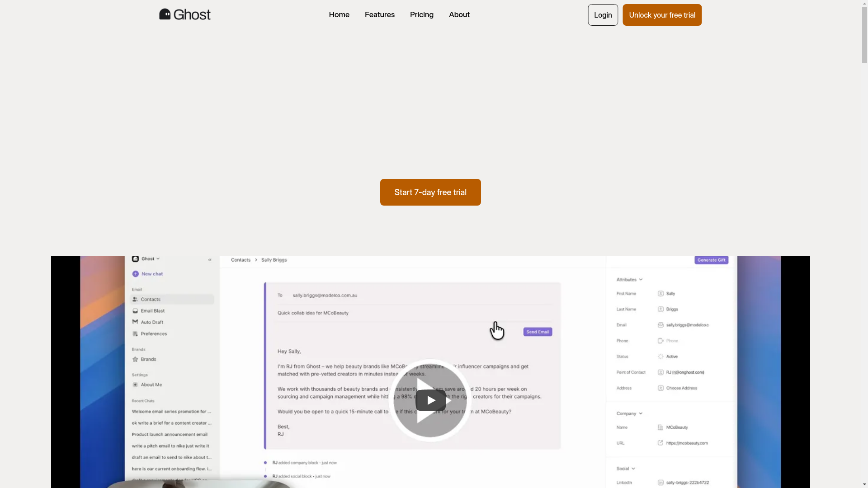Screen dimensions: 868x488
Task: Click the Phone attribute icon
Action: [660, 341]
